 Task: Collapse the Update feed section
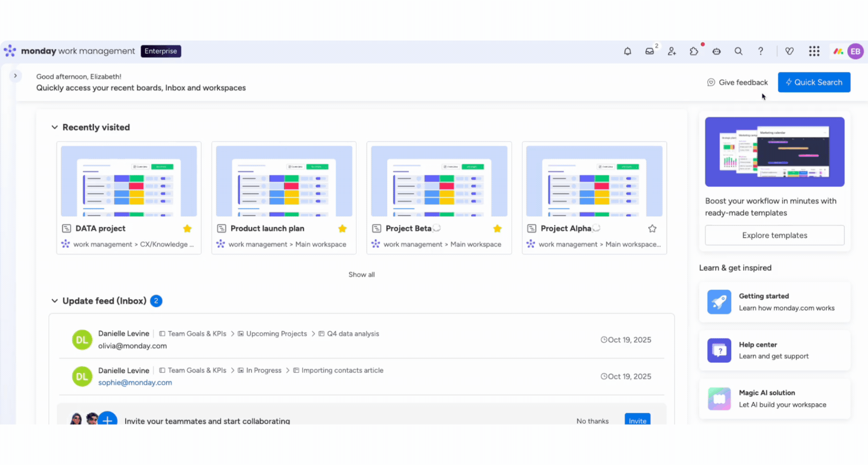coord(54,301)
